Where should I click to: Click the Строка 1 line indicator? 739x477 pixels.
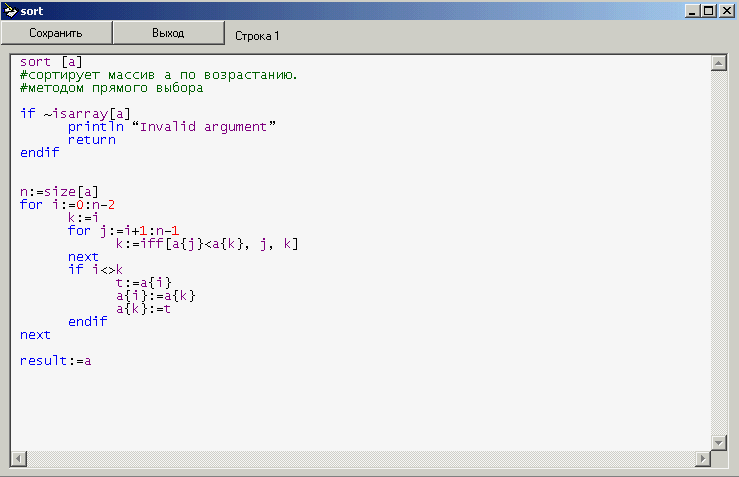tap(257, 36)
